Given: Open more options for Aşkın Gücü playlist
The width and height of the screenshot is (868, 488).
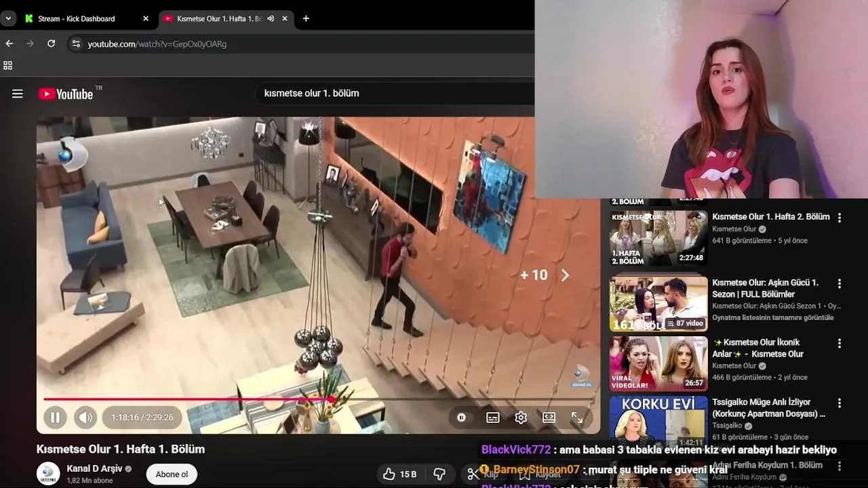Looking at the screenshot, I should pyautogui.click(x=840, y=283).
